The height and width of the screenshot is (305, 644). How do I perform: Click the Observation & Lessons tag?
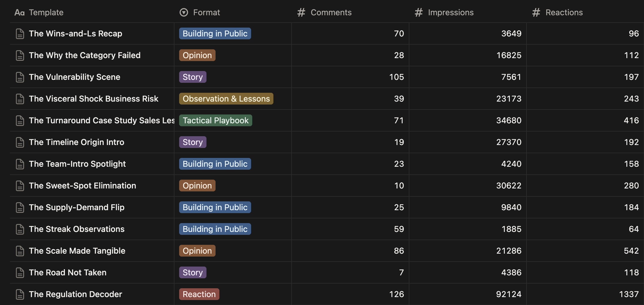(x=226, y=99)
